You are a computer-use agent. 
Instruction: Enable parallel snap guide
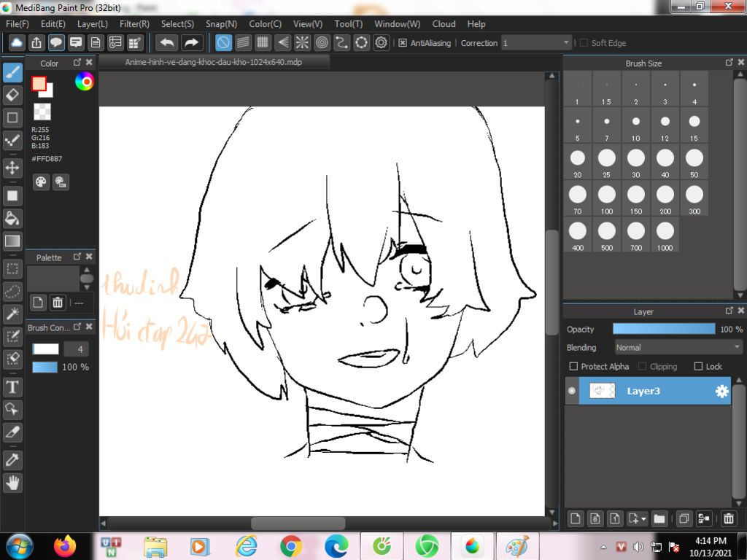[243, 43]
